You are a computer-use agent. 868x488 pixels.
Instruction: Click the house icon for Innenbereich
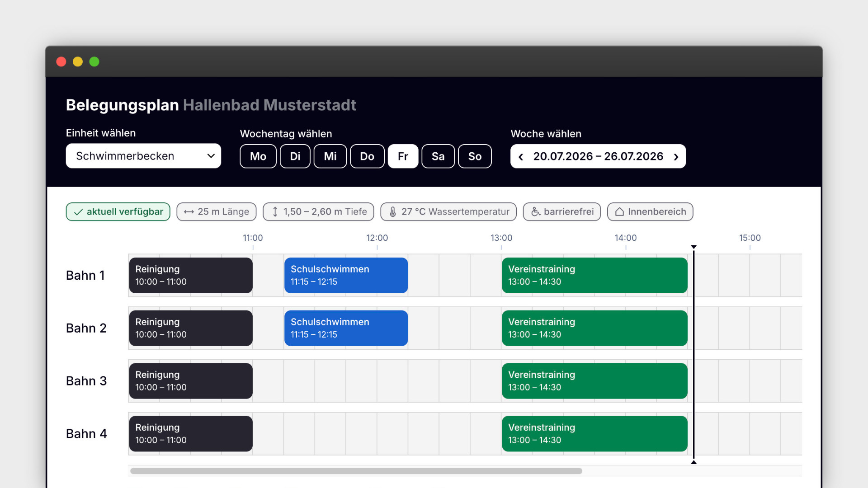(620, 212)
